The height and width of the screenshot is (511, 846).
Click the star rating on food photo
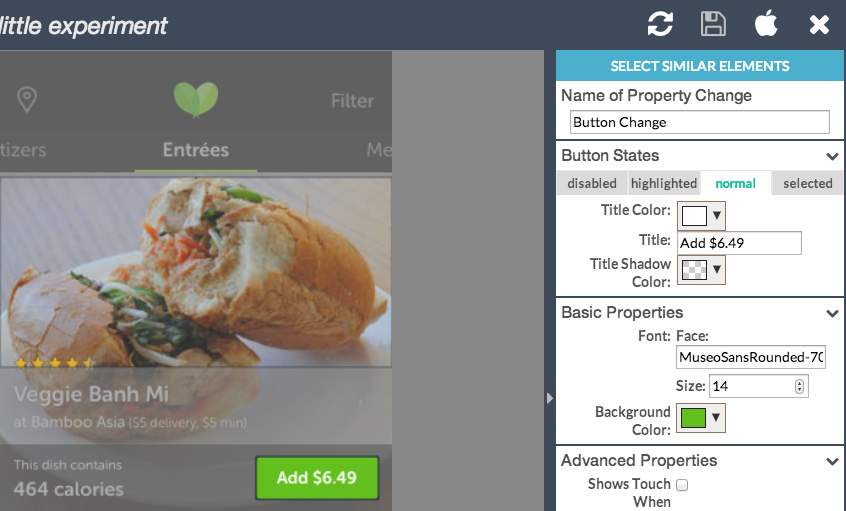pyautogui.click(x=54, y=363)
